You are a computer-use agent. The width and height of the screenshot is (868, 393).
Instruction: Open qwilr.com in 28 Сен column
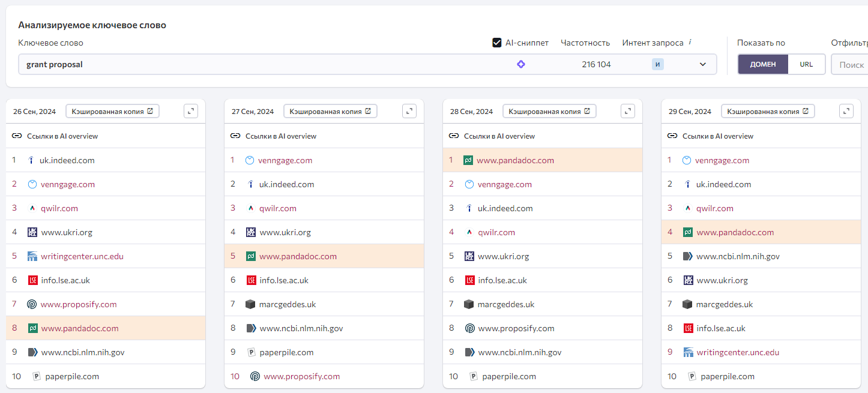click(496, 232)
